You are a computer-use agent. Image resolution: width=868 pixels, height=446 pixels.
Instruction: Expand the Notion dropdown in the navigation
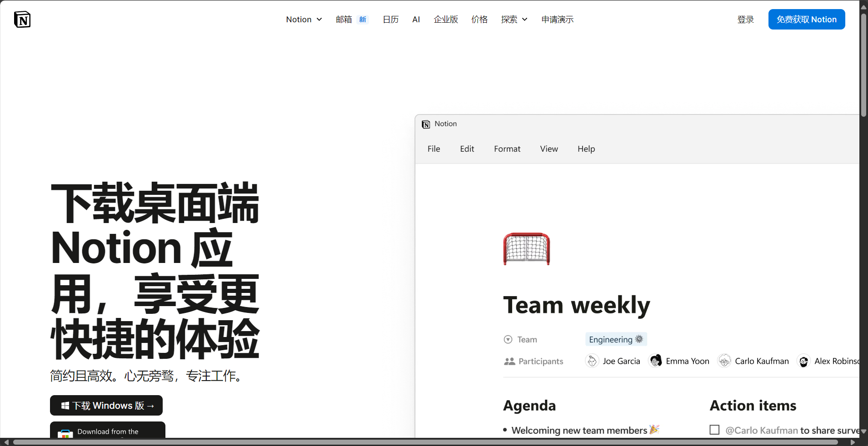[x=304, y=20]
